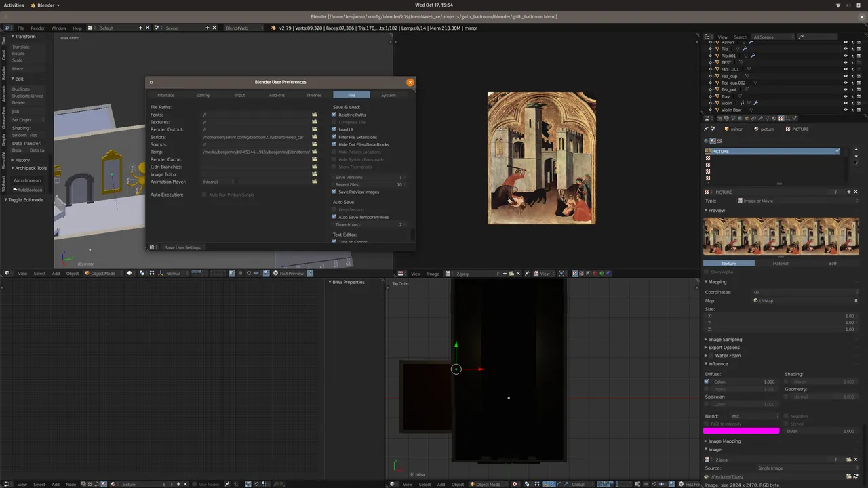
Task: Open All Scenes dropdown in outliner
Action: [774, 37]
